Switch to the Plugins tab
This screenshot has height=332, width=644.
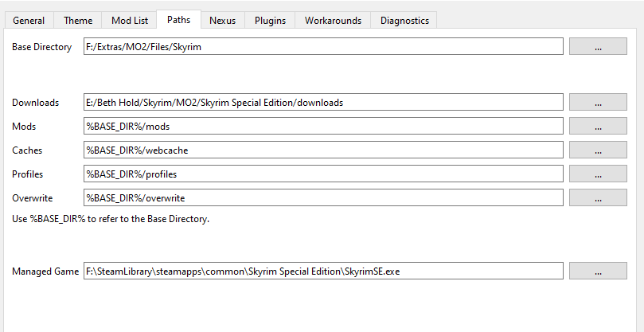pos(270,21)
